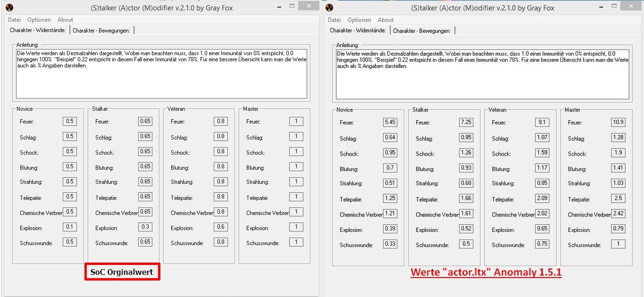Image resolution: width=644 pixels, height=297 pixels.
Task: Edit Novice Schock value 0.95 in right window
Action: 390,153
